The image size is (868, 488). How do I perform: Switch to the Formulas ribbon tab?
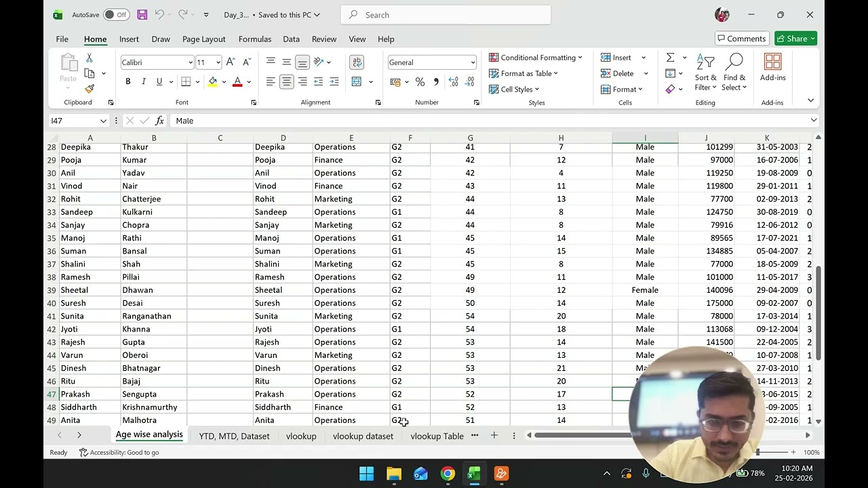point(255,39)
